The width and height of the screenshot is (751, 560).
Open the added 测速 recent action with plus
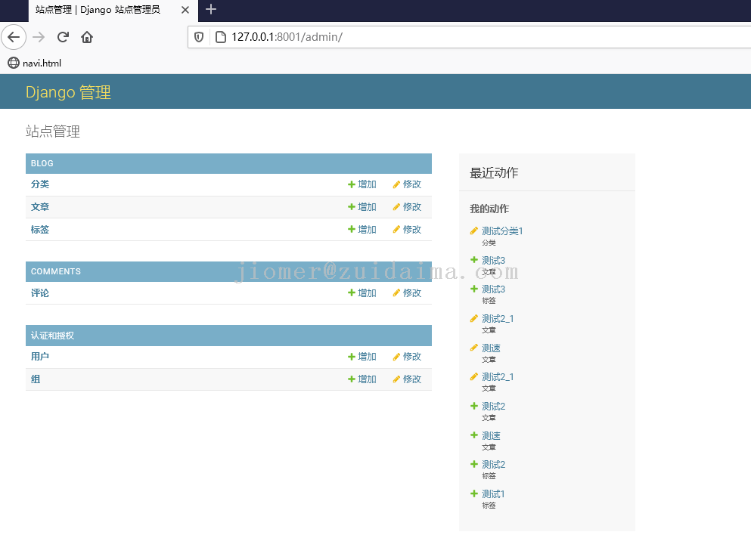coord(491,435)
